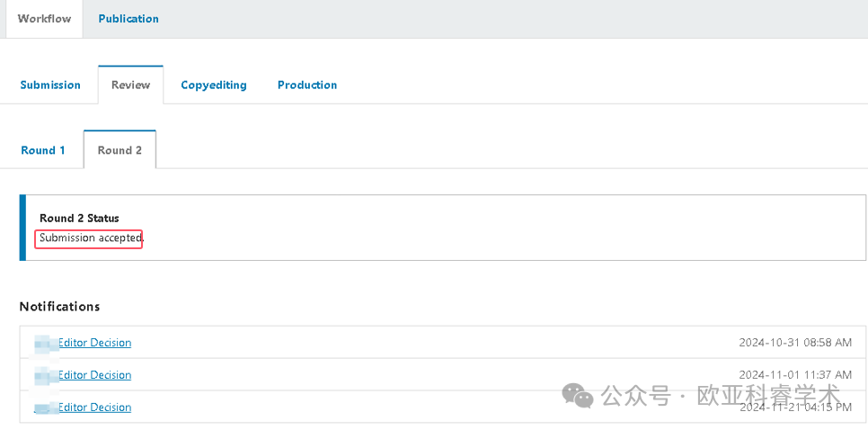Switch to the Workflow tab

point(44,19)
